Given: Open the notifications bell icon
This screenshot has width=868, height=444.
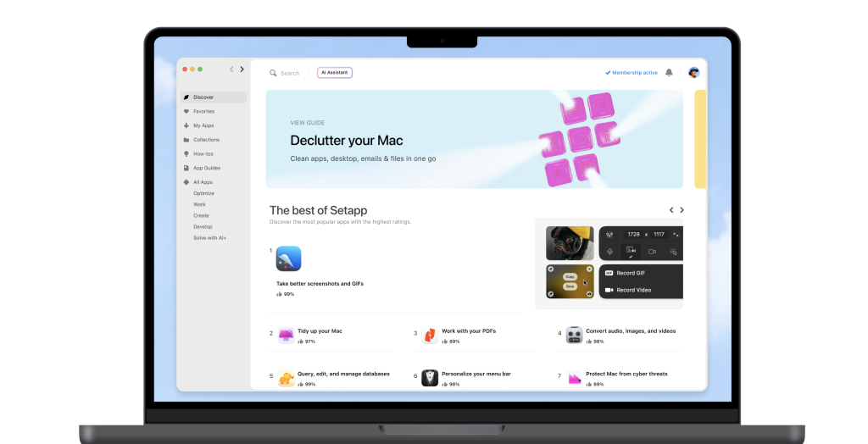Looking at the screenshot, I should [x=669, y=73].
